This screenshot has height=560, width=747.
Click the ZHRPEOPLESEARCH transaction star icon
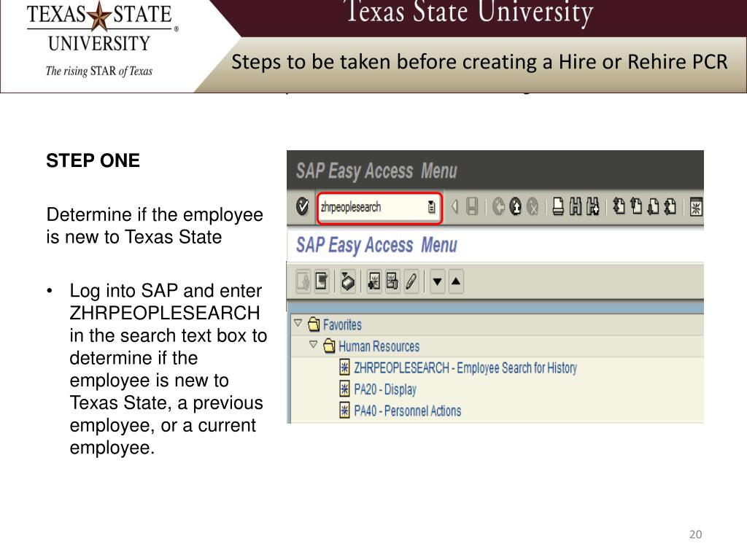pos(344,367)
